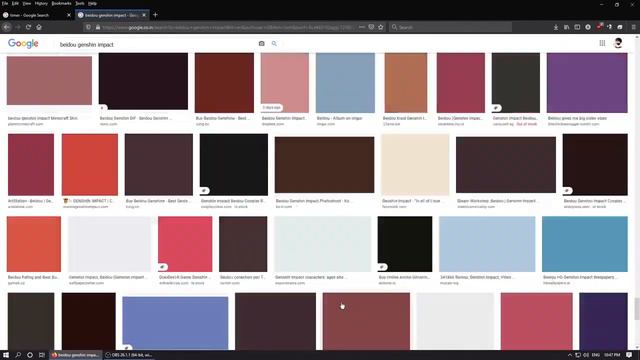This screenshot has width=640, height=360.
Task: Go back using the browser back arrow
Action: (x=7, y=27)
